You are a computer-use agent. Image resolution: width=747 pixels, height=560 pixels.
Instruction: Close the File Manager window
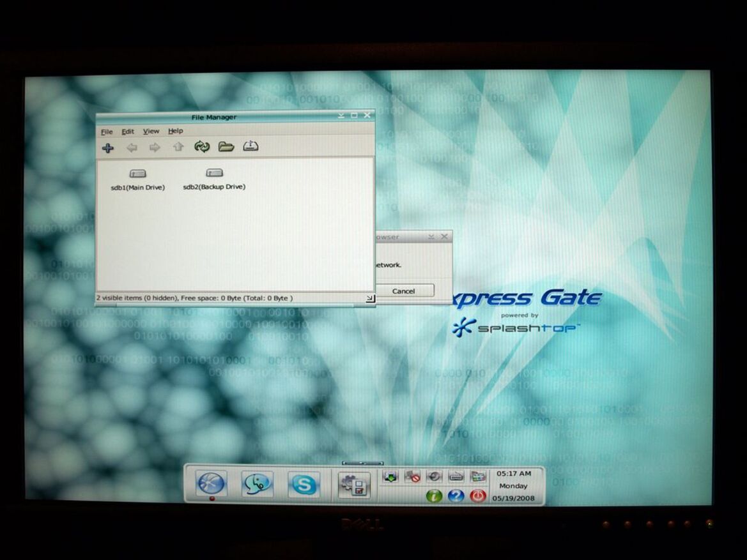367,115
